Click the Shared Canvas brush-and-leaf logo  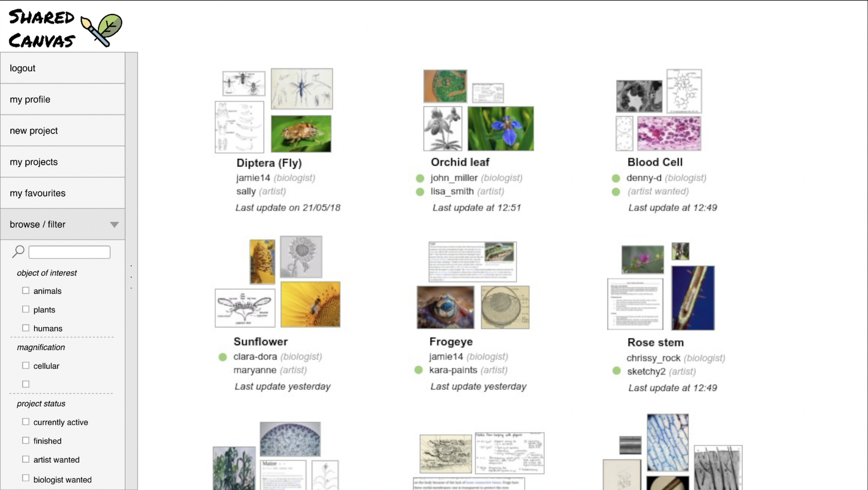(x=101, y=30)
